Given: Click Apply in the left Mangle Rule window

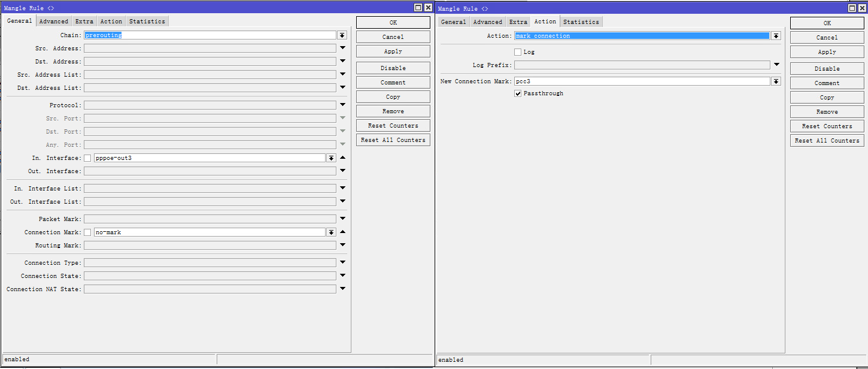Looking at the screenshot, I should pyautogui.click(x=393, y=52).
